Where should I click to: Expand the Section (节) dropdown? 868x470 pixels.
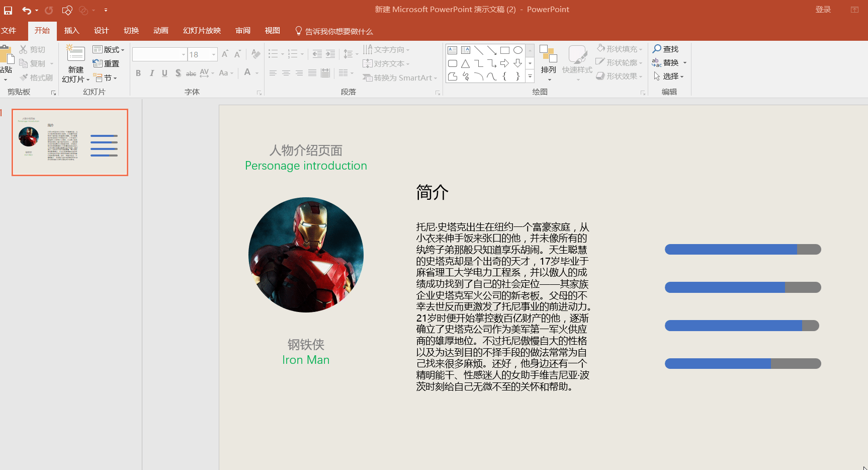coord(105,78)
